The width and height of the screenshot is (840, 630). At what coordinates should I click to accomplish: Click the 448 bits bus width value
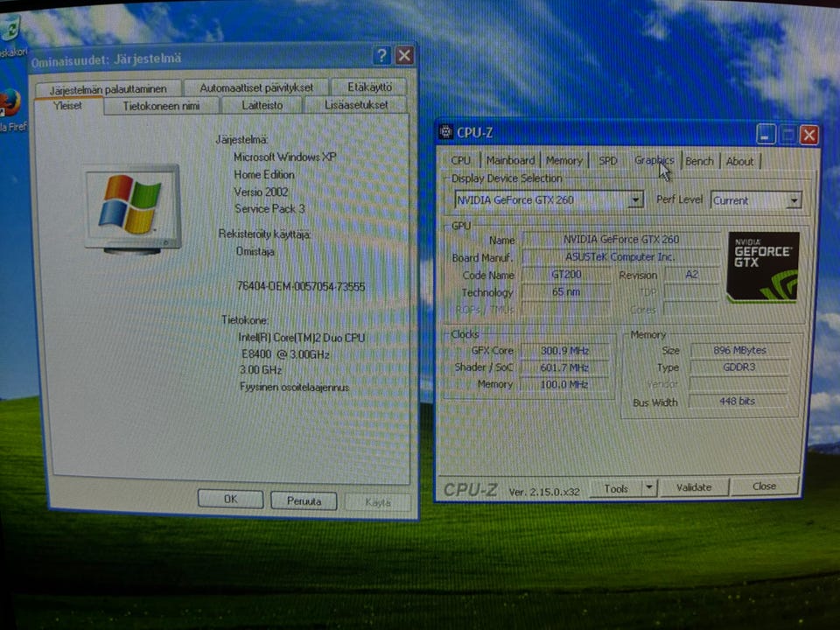tap(738, 401)
